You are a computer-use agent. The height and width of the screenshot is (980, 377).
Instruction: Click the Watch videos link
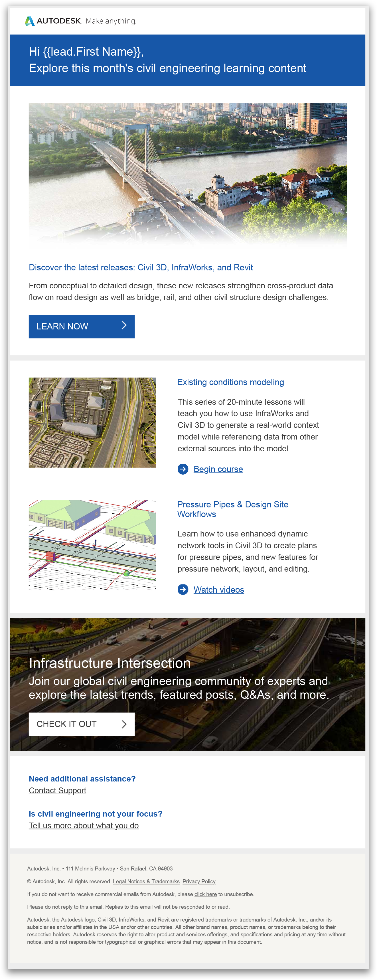click(x=219, y=590)
